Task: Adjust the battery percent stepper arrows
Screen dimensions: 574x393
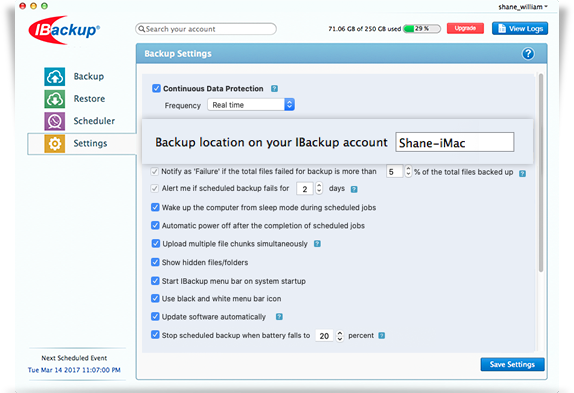Action: [340, 336]
